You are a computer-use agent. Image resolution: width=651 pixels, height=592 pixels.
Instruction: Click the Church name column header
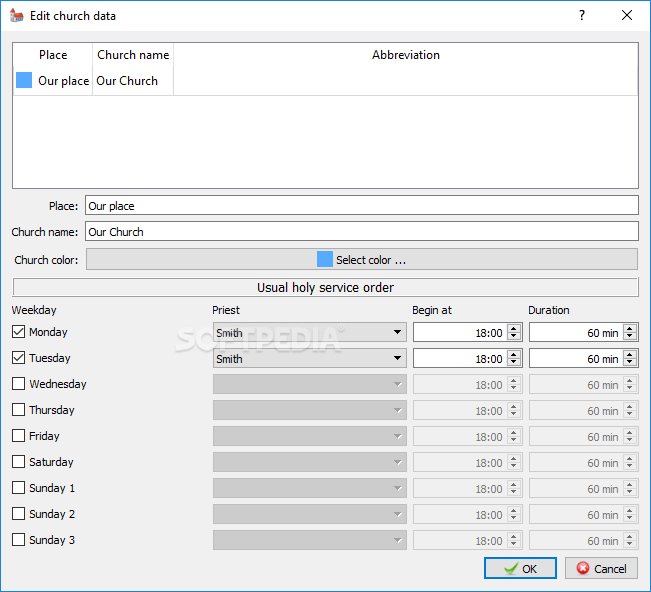pyautogui.click(x=133, y=55)
